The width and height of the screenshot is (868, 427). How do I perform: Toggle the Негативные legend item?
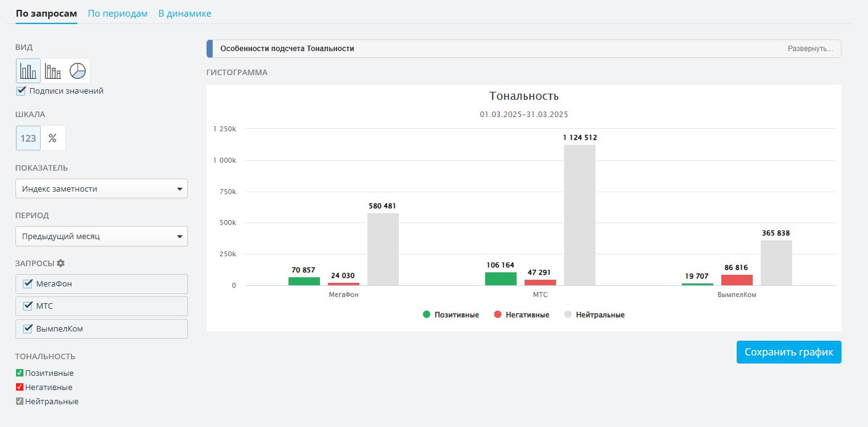coord(522,315)
